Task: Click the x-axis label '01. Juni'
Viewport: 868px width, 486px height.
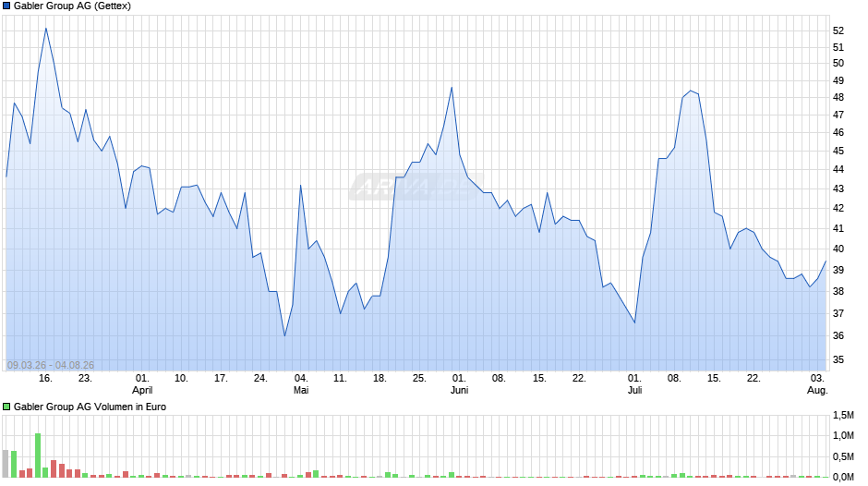Action: [x=459, y=384]
